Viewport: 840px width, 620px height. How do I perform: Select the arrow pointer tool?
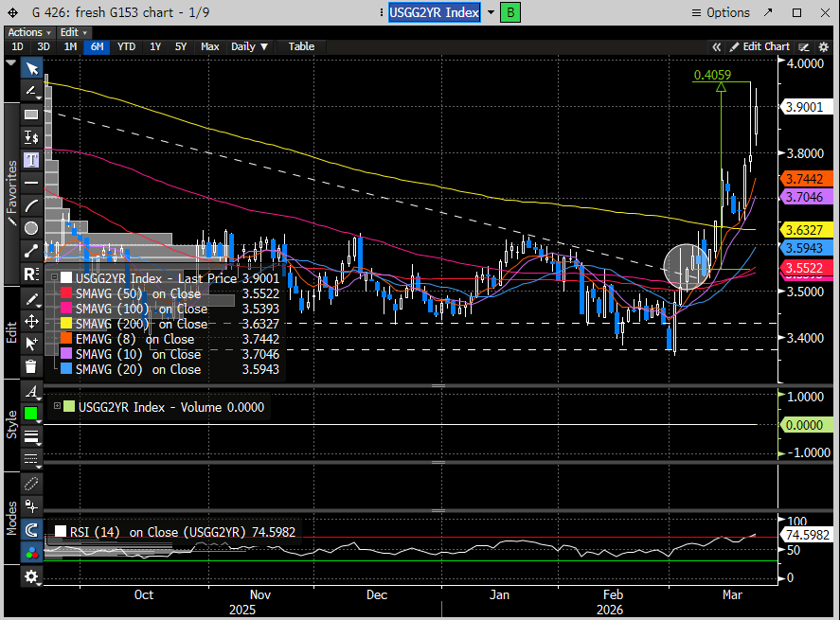tap(31, 68)
